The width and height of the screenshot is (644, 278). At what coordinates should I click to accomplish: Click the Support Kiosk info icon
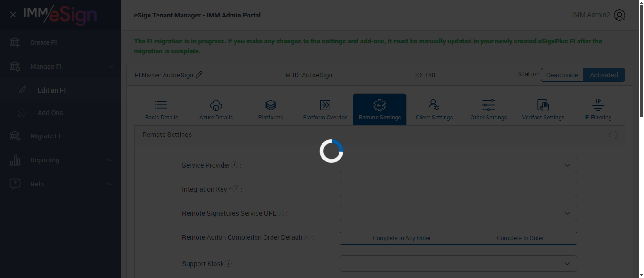228,264
